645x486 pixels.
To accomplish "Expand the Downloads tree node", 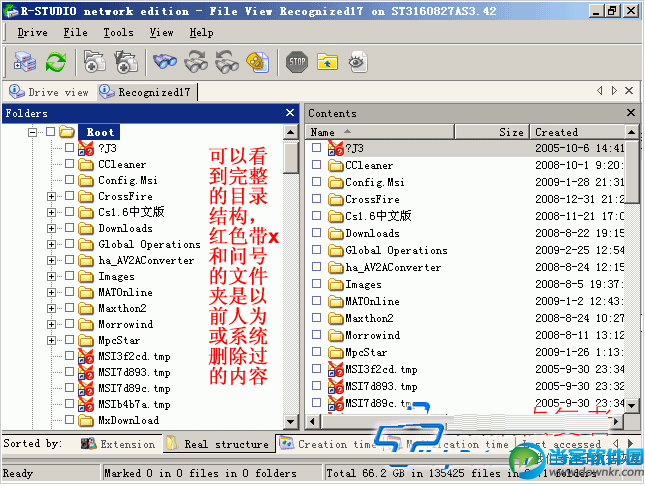I will pyautogui.click(x=51, y=228).
